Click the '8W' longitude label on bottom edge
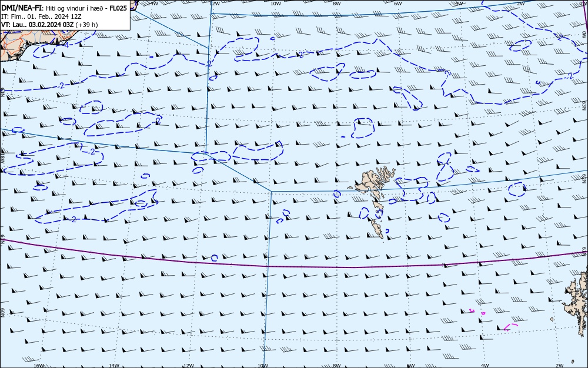Screen dimensions: 588x368 pyautogui.click(x=336, y=366)
